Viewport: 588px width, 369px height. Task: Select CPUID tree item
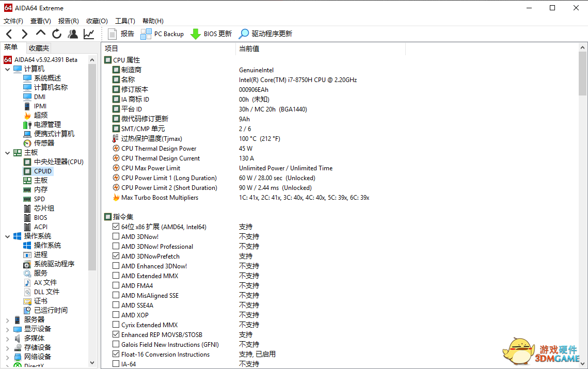tap(43, 171)
